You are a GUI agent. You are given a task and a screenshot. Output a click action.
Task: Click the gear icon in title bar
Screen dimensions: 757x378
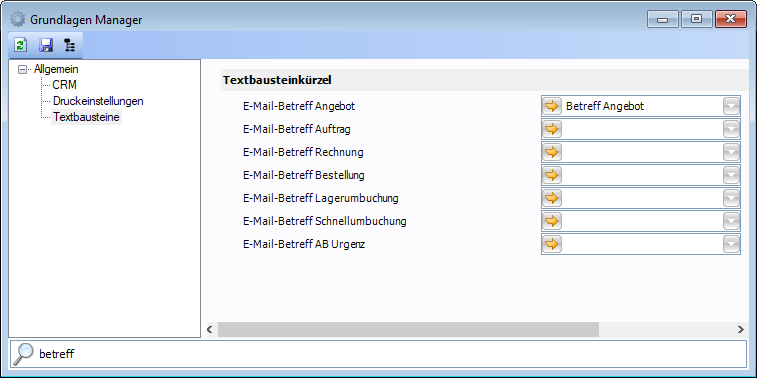pos(18,20)
